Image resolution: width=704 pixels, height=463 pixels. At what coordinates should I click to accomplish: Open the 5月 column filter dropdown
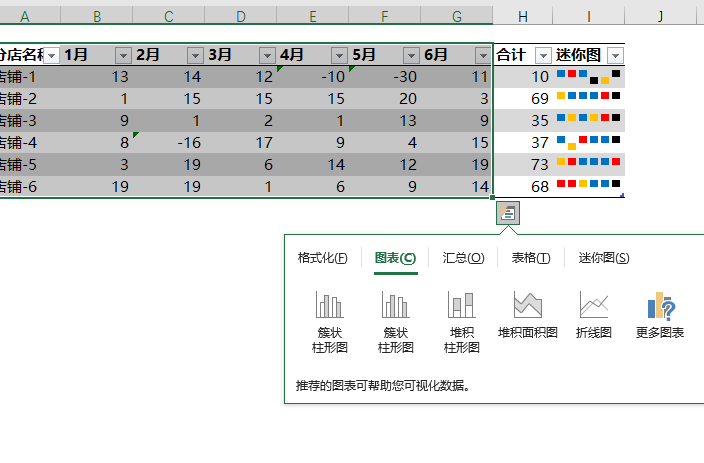[411, 56]
